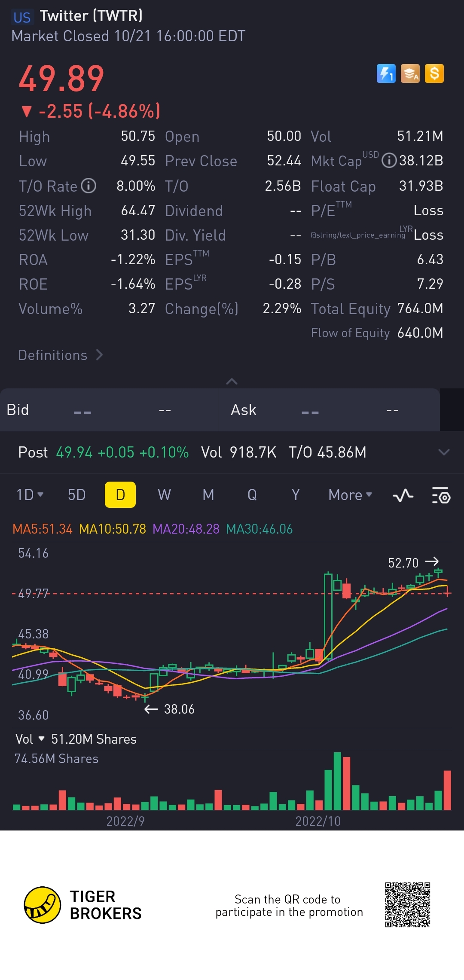Tap the Ask label
The image size is (464, 980).
pos(244,410)
